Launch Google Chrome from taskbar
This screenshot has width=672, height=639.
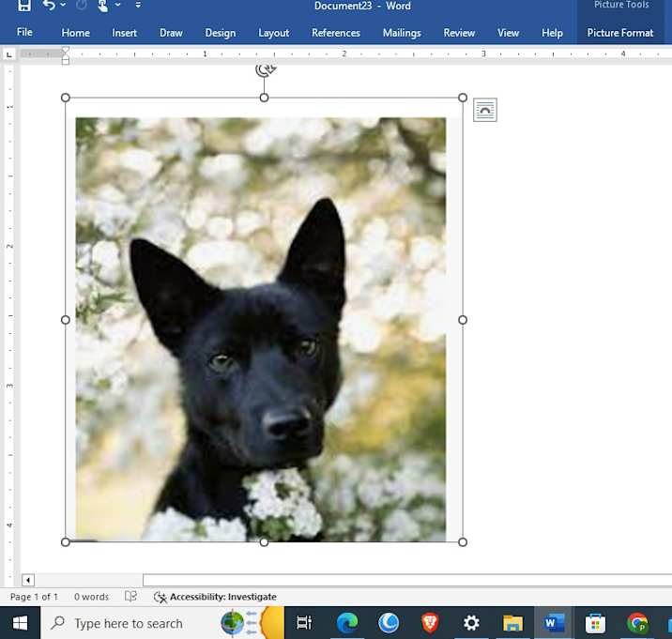637,623
